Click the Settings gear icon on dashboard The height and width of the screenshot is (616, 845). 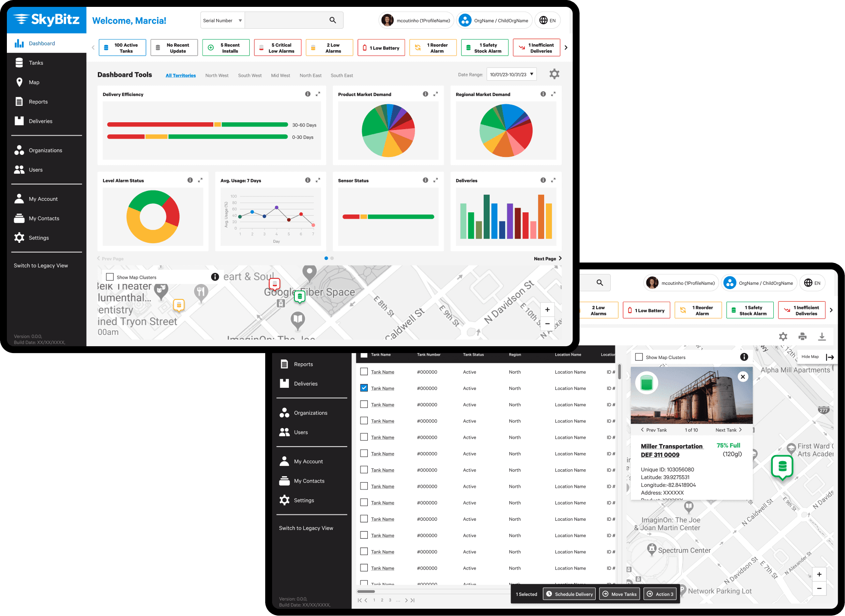(554, 74)
